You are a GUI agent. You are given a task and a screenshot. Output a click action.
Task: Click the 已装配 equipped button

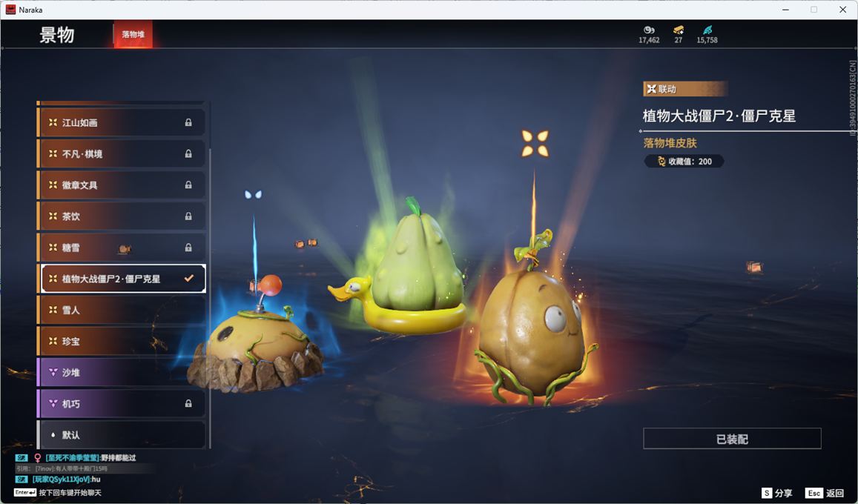coord(732,438)
